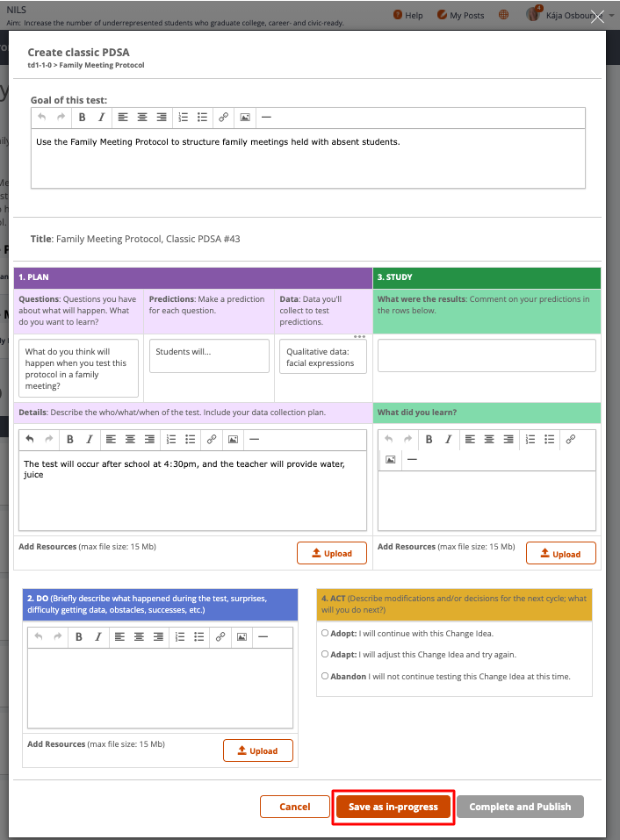Insert image in DO section editor toolbar
Screen dimensions: 620x840
[x=242, y=637]
